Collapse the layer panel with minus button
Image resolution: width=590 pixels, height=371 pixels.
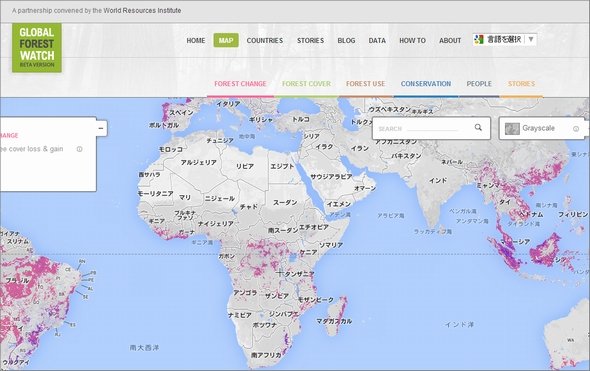[x=101, y=128]
